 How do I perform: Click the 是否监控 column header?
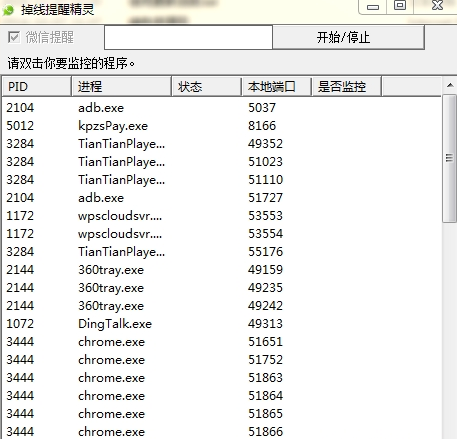[346, 87]
